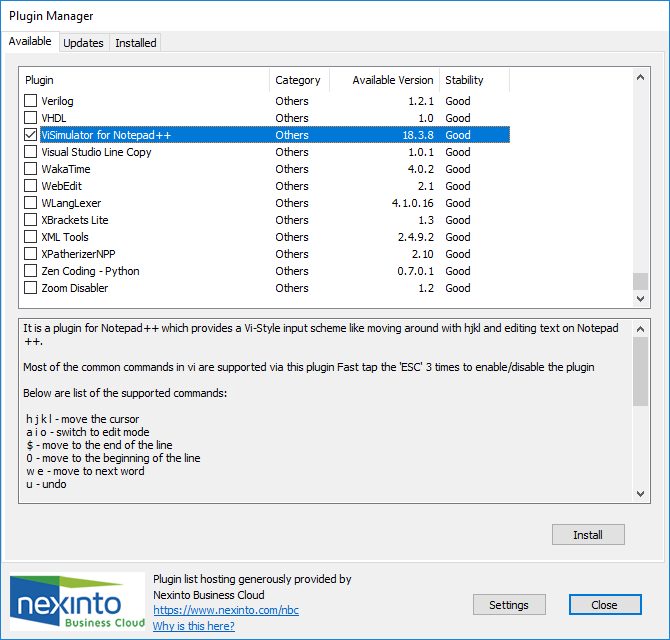Click the XBrackets Lite plugin name
Image resolution: width=670 pixels, height=640 pixels.
tap(75, 220)
